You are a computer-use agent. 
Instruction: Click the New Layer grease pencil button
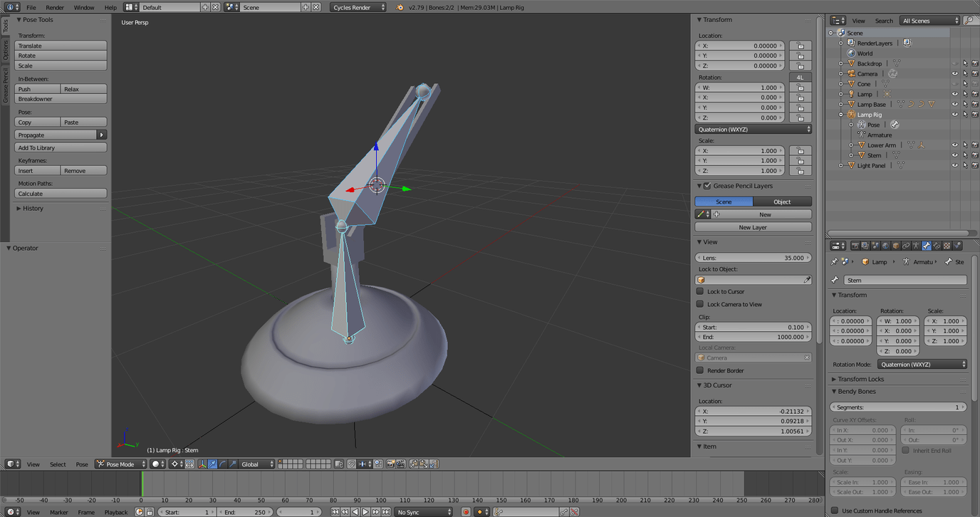(x=753, y=227)
